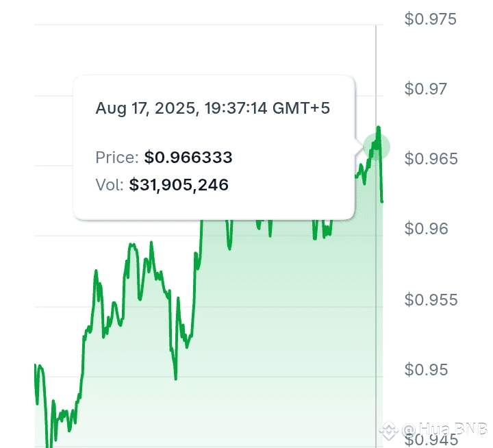The width and height of the screenshot is (493, 448).
Task: Click the $0.945 price axis label
Action: [x=431, y=440]
